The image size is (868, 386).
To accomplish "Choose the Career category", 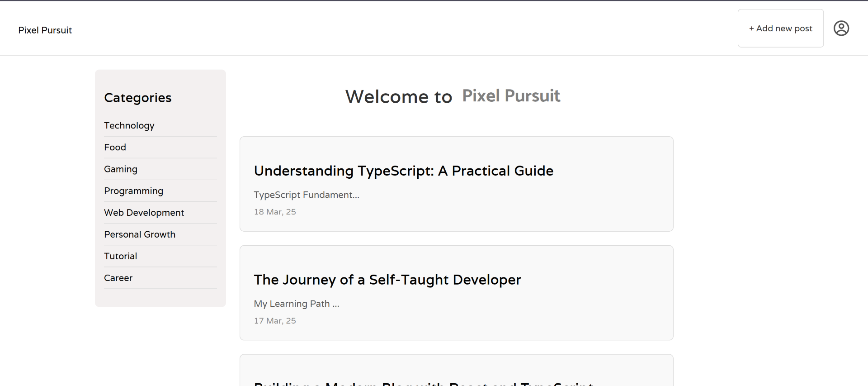I will point(118,278).
